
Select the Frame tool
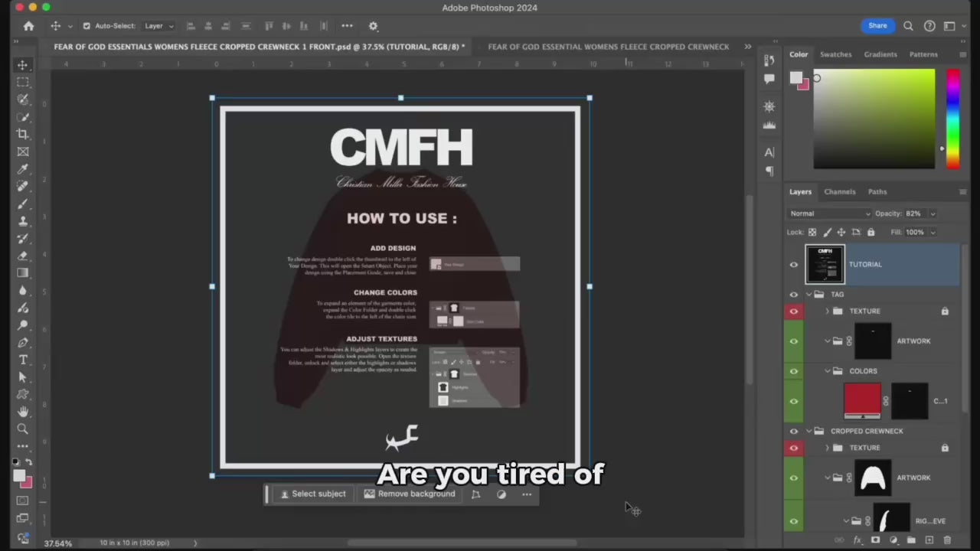(23, 152)
